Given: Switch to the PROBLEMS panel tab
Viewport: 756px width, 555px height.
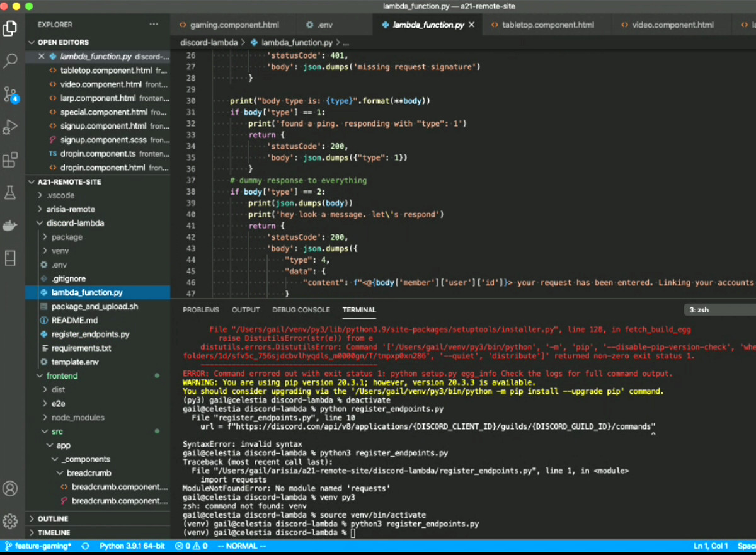Looking at the screenshot, I should [201, 310].
